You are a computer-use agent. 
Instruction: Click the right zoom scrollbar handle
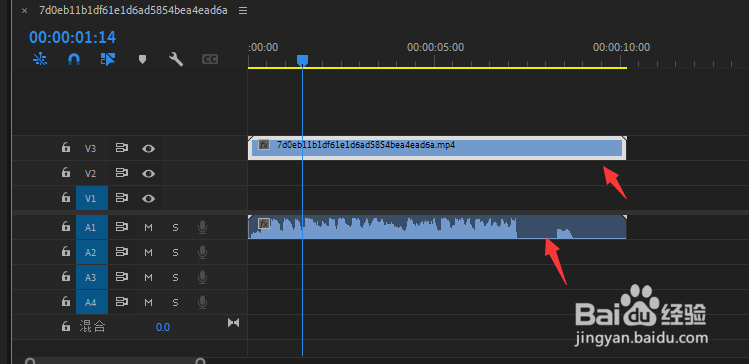tap(201, 362)
